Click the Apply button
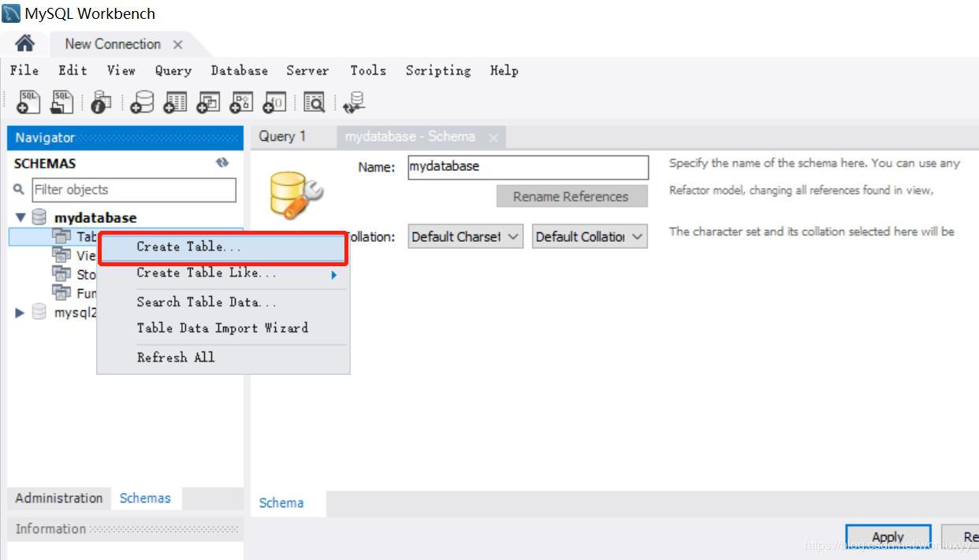 coord(888,537)
